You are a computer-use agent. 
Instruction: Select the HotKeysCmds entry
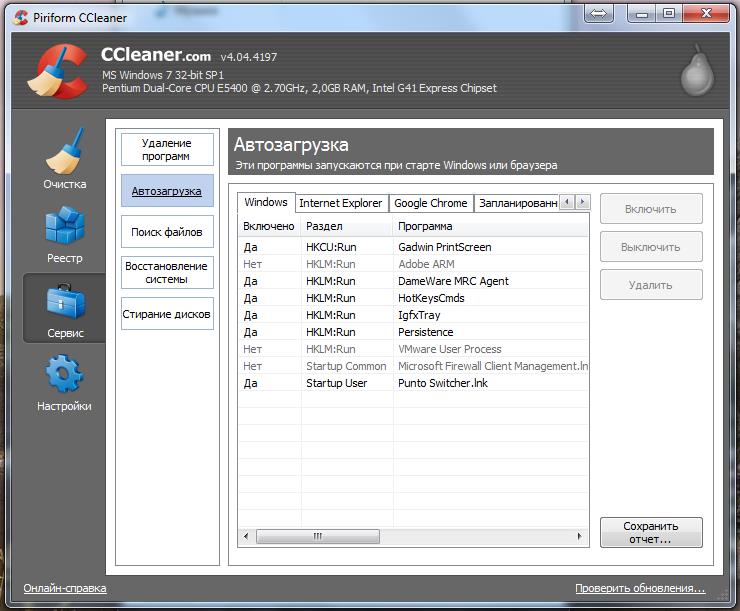tap(413, 298)
